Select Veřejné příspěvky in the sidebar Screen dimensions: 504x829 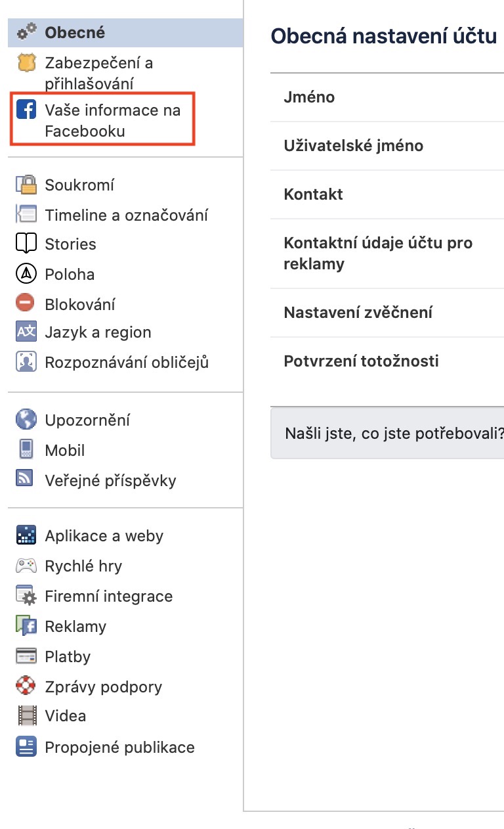click(x=110, y=480)
